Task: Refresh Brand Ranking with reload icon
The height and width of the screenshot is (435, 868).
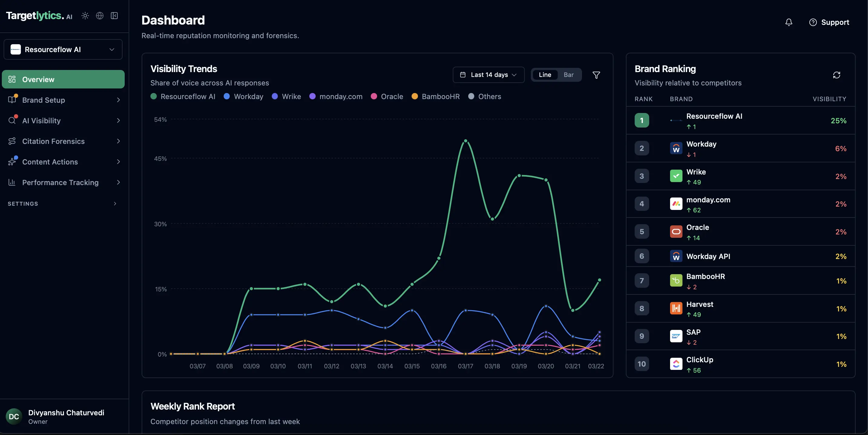Action: [836, 75]
